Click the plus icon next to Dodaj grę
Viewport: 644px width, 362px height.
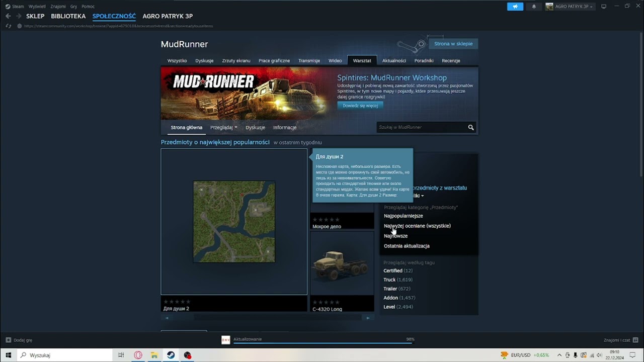pyautogui.click(x=8, y=340)
